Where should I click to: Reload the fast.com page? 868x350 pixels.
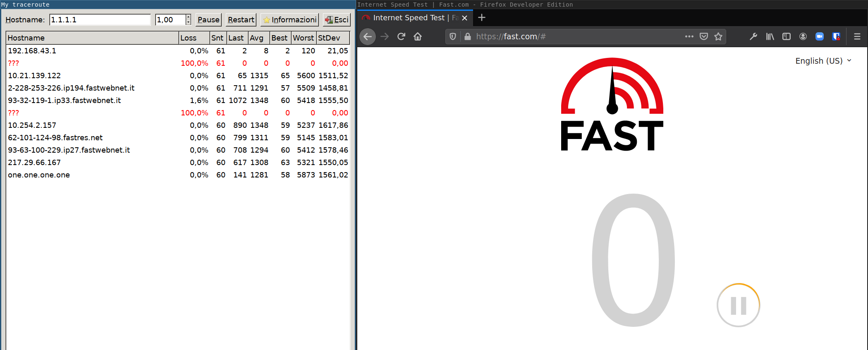point(401,37)
